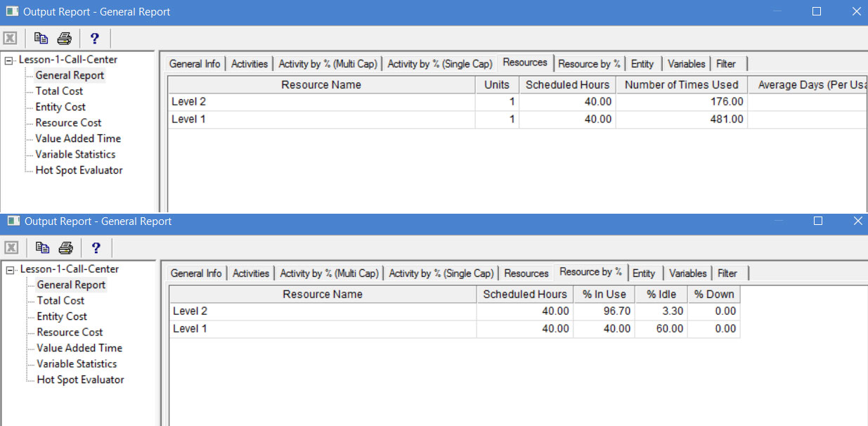Click the Excel export icon in bottom window

11,247
